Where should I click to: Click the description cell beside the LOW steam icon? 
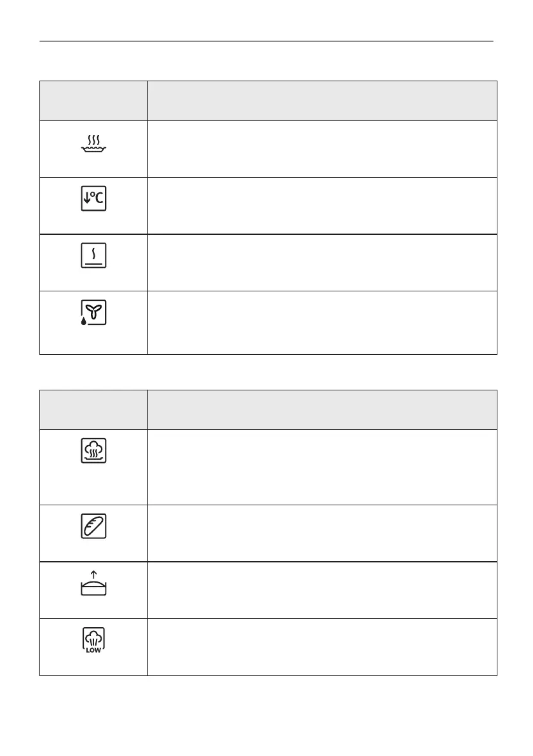click(321, 646)
